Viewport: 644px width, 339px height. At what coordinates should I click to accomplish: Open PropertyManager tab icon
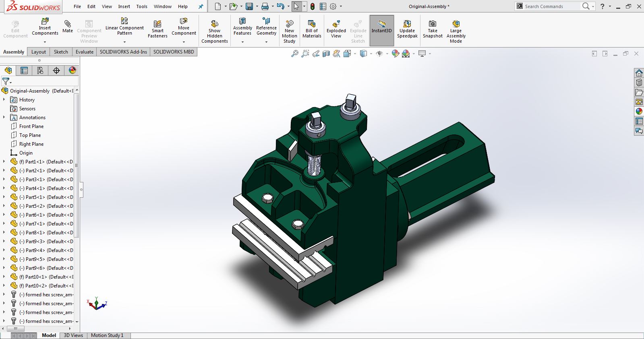click(24, 70)
